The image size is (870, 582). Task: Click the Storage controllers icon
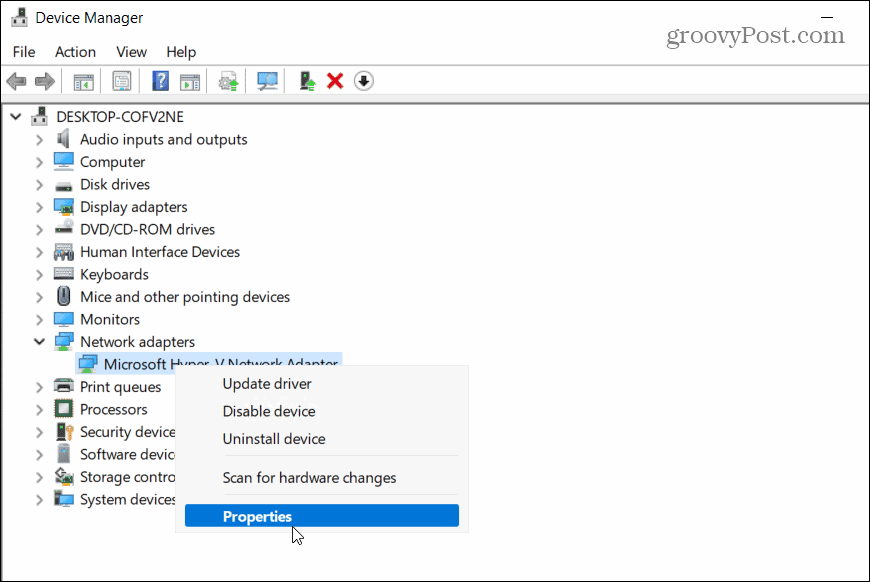pos(64,476)
